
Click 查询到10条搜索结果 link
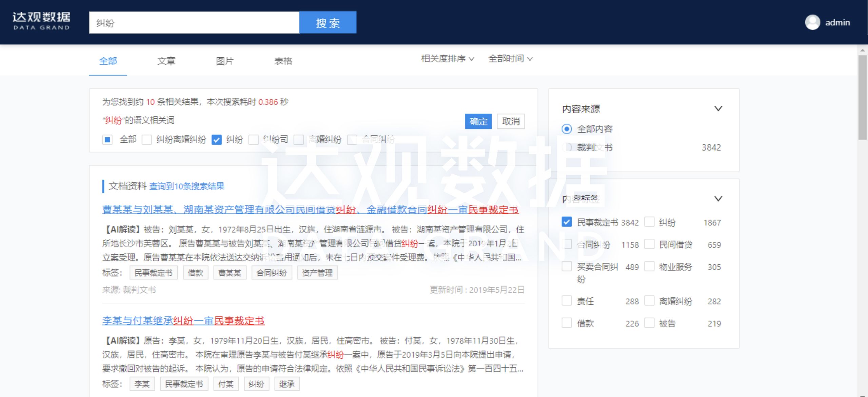coord(187,186)
